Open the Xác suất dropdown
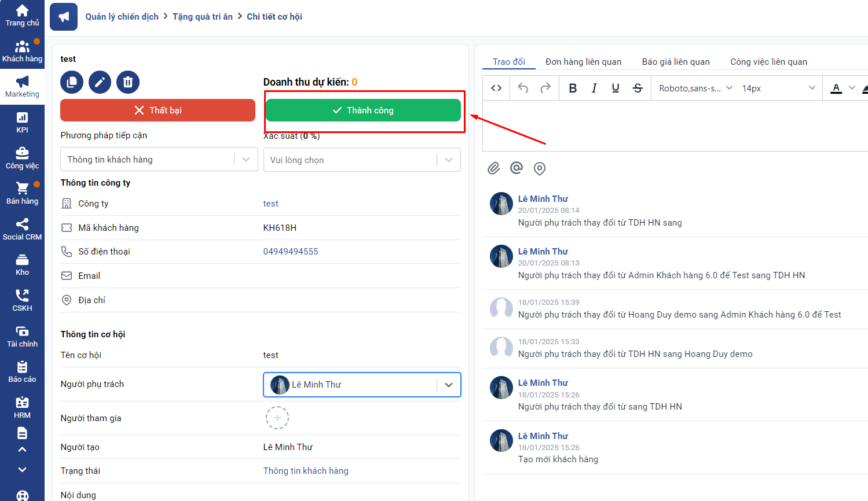Viewport: 868px width, 501px height. [x=449, y=160]
